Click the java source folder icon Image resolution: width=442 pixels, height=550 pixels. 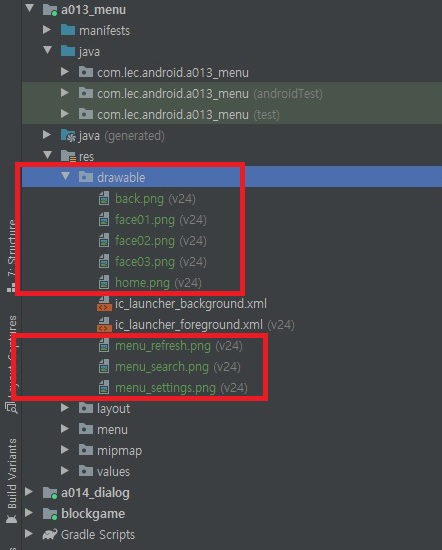pyautogui.click(x=68, y=51)
